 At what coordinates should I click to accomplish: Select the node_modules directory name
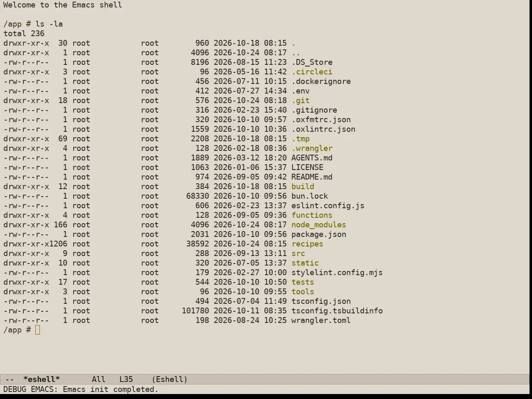(319, 225)
